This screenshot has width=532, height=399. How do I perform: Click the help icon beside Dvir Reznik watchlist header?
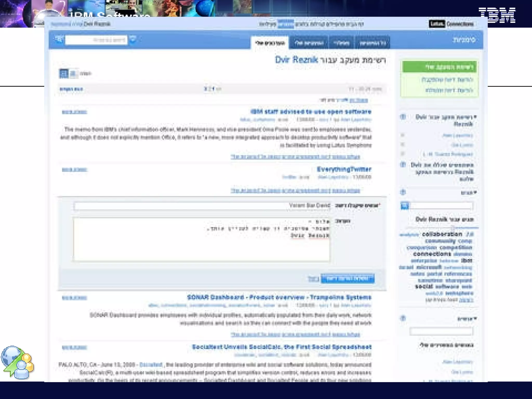click(403, 117)
